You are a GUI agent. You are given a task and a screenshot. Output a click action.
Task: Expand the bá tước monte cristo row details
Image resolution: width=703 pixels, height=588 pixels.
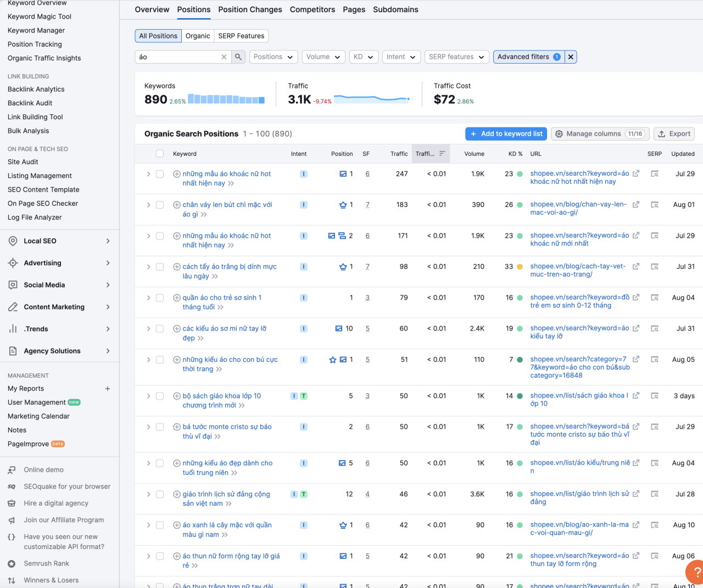click(x=148, y=427)
